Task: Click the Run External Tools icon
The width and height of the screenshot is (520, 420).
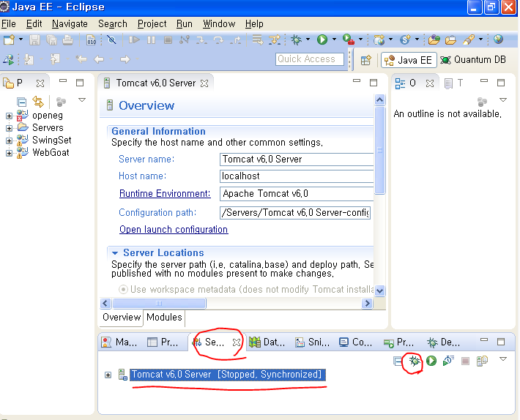Action: coord(348,40)
